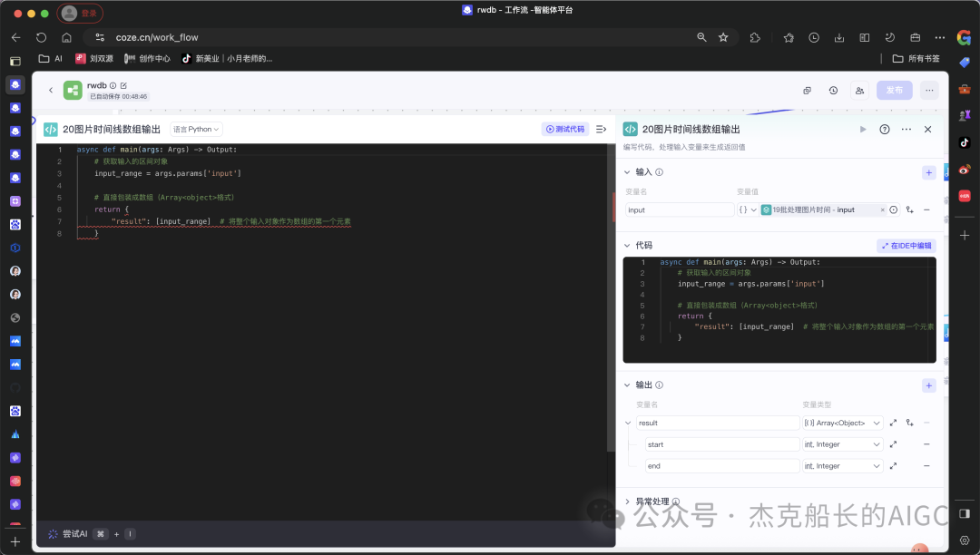This screenshot has height=555, width=980.
Task: Delete the end output variable
Action: tap(926, 466)
